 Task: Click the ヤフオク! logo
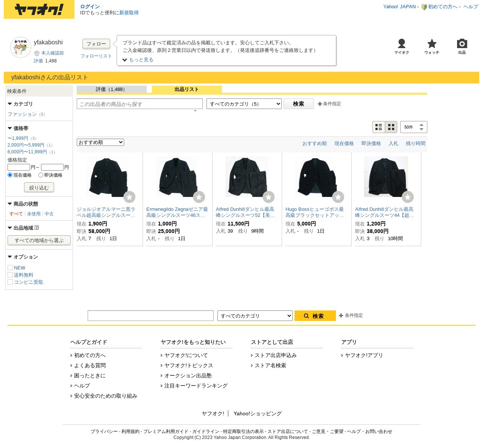(39, 9)
